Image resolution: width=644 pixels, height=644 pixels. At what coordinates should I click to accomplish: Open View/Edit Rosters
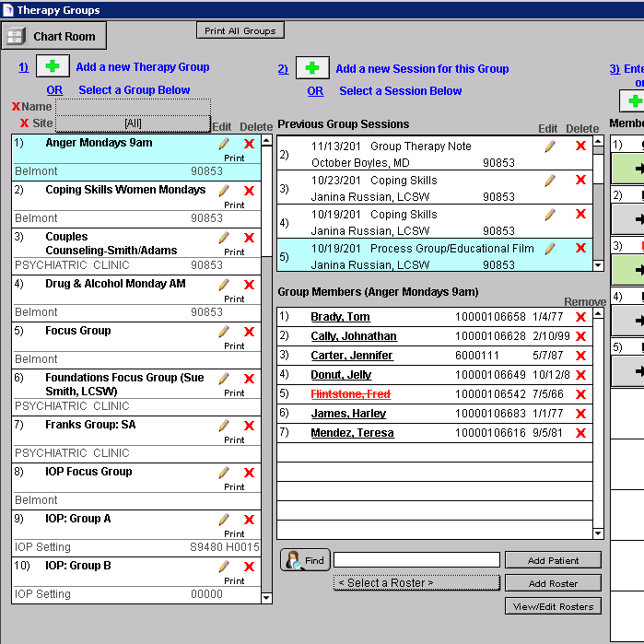[553, 605]
